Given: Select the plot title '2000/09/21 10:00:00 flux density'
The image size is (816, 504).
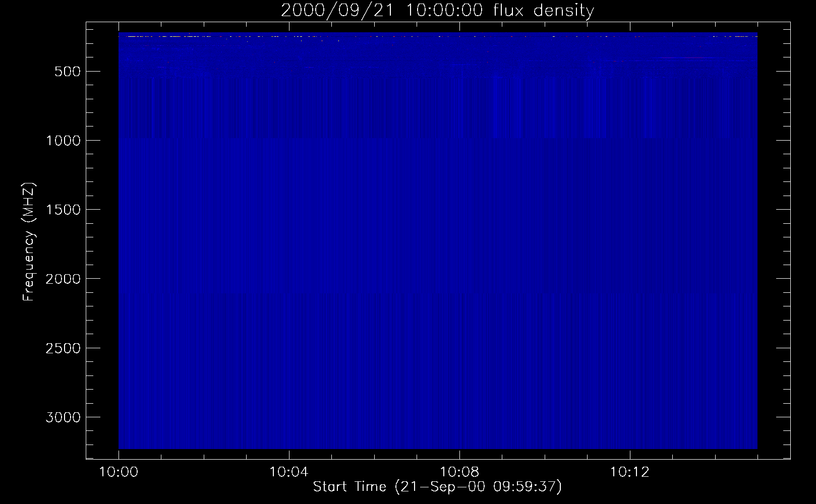Looking at the screenshot, I should pos(437,11).
